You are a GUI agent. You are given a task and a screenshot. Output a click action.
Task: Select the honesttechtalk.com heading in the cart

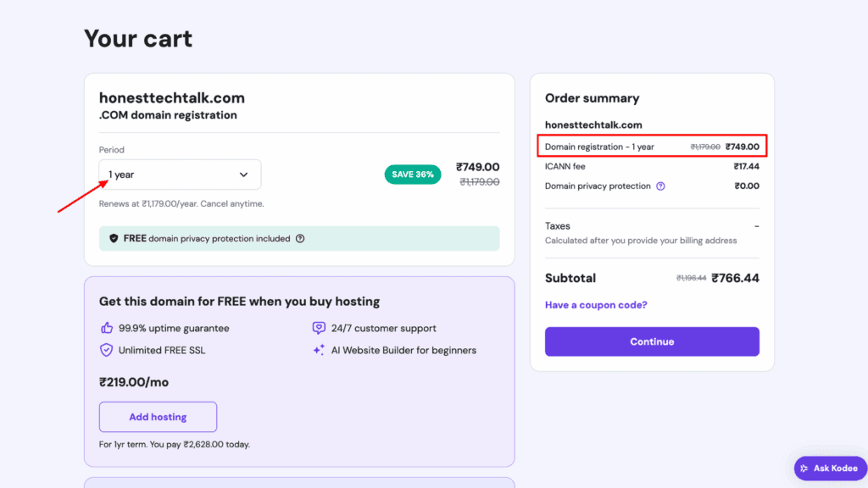click(x=172, y=97)
